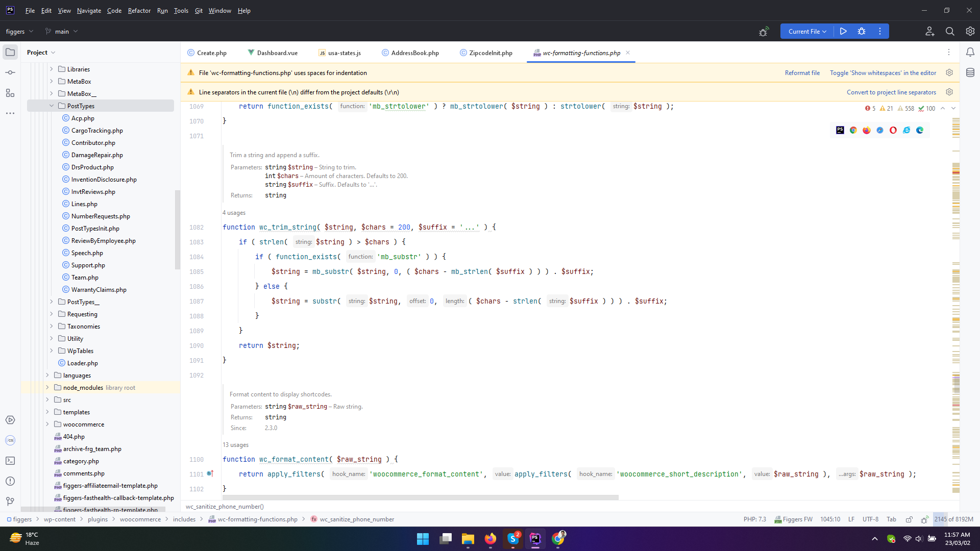Open Notifications bell panel
The width and height of the screenshot is (980, 551).
pyautogui.click(x=970, y=52)
